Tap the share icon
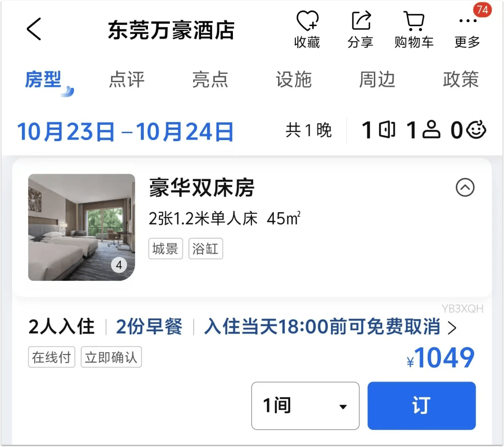The width and height of the screenshot is (504, 447). (x=361, y=29)
